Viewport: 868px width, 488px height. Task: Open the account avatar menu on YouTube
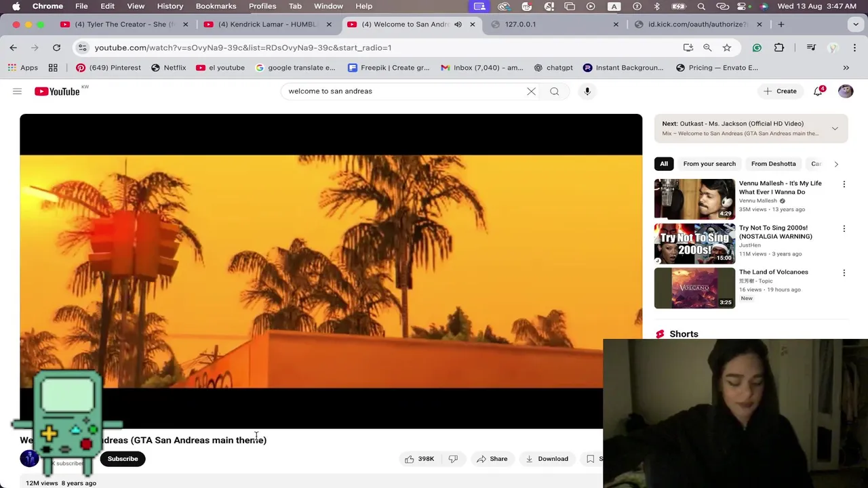click(845, 91)
